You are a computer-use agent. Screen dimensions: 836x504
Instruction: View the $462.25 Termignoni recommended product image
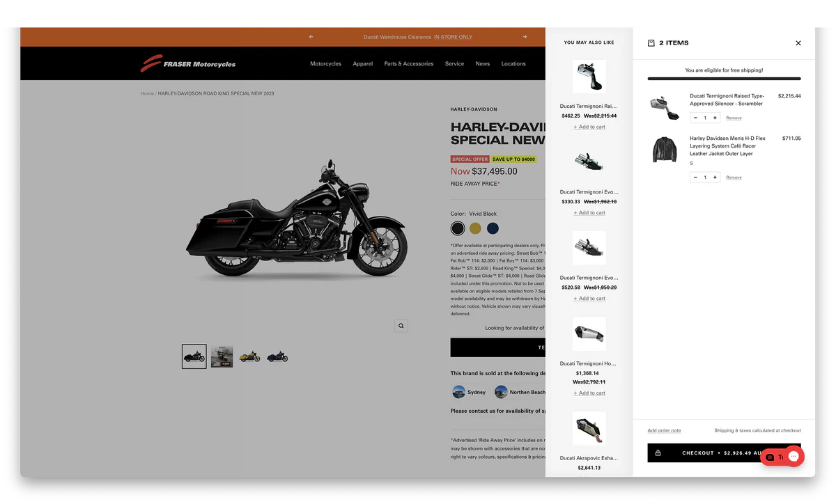pos(589,77)
